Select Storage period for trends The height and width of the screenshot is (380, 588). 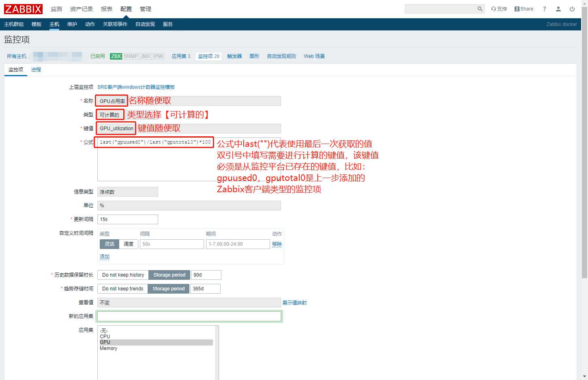(x=168, y=289)
